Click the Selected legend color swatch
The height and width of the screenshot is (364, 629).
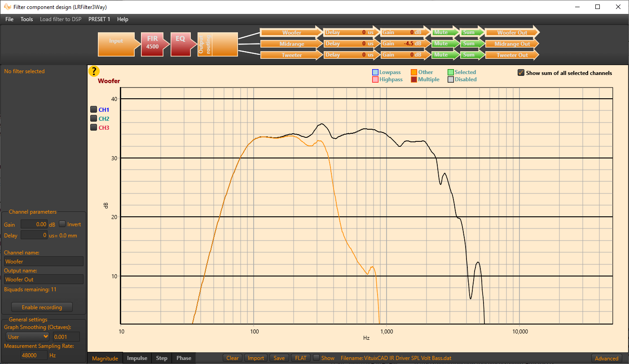451,72
